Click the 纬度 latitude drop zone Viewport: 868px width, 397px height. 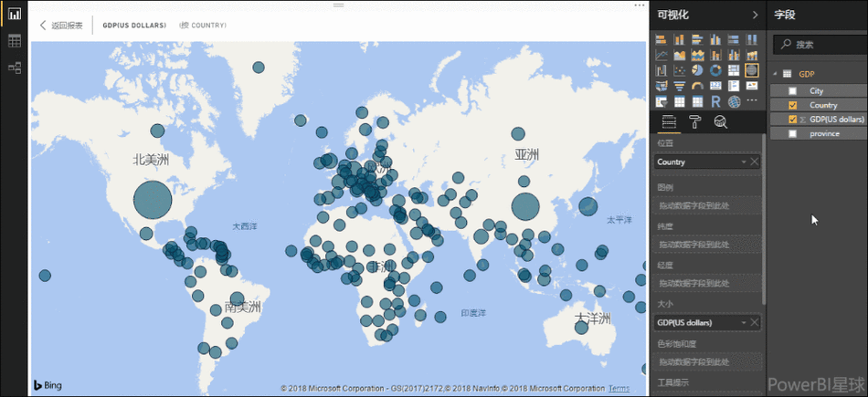click(707, 245)
